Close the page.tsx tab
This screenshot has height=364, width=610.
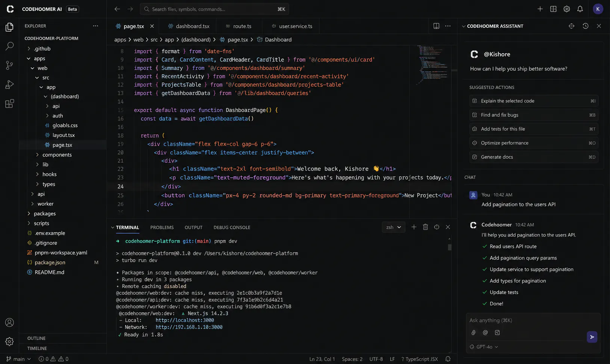tap(152, 26)
